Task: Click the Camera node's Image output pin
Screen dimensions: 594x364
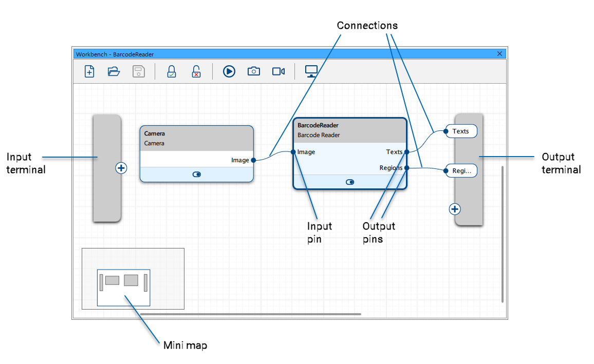Action: pyautogui.click(x=254, y=160)
